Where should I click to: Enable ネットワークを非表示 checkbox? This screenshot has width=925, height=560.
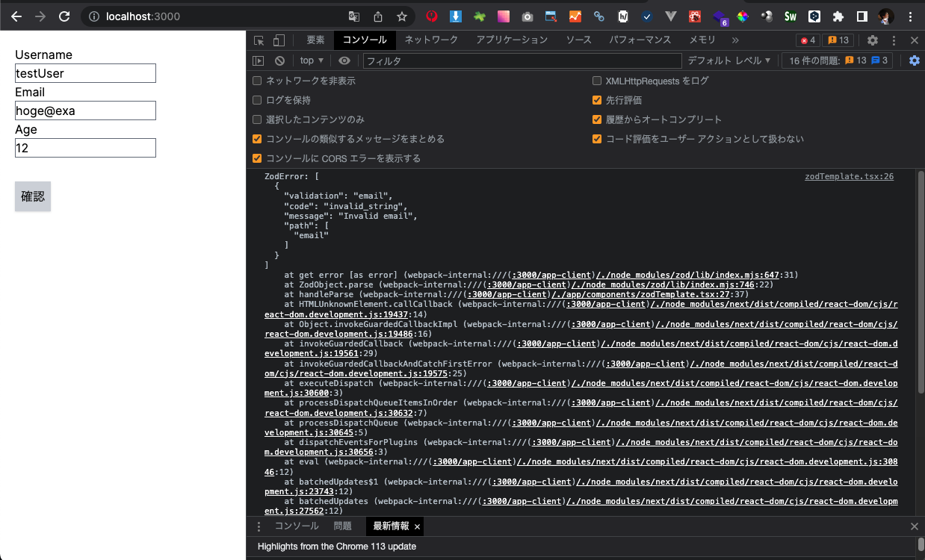pyautogui.click(x=257, y=81)
